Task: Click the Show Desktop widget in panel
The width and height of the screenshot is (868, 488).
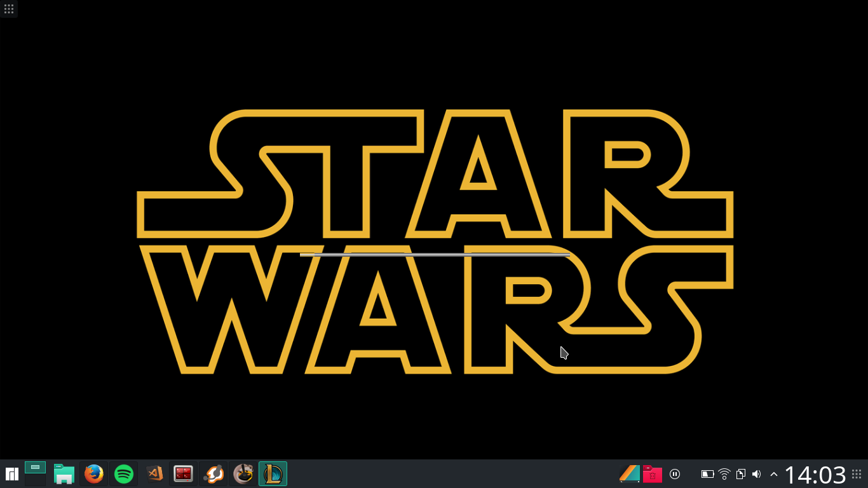Action: click(630, 474)
